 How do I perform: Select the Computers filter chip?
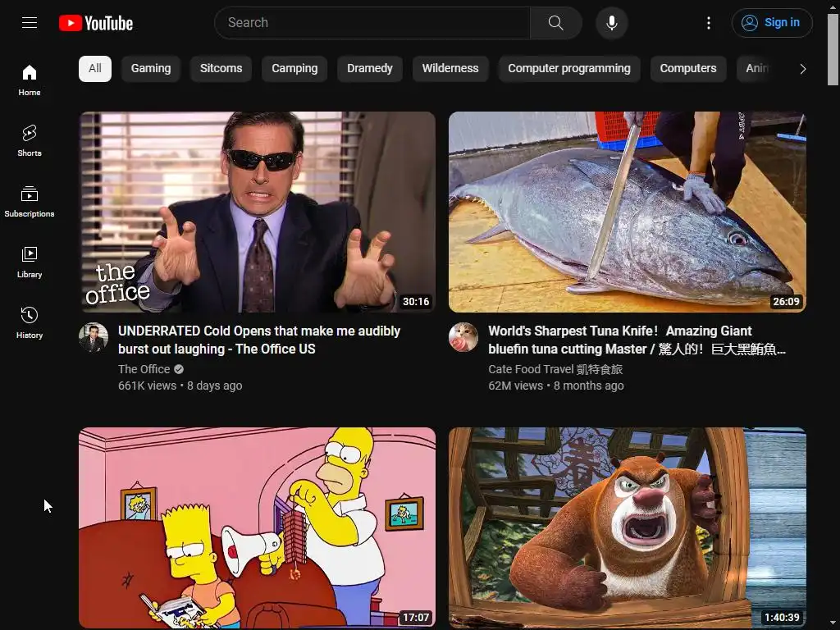click(x=688, y=69)
